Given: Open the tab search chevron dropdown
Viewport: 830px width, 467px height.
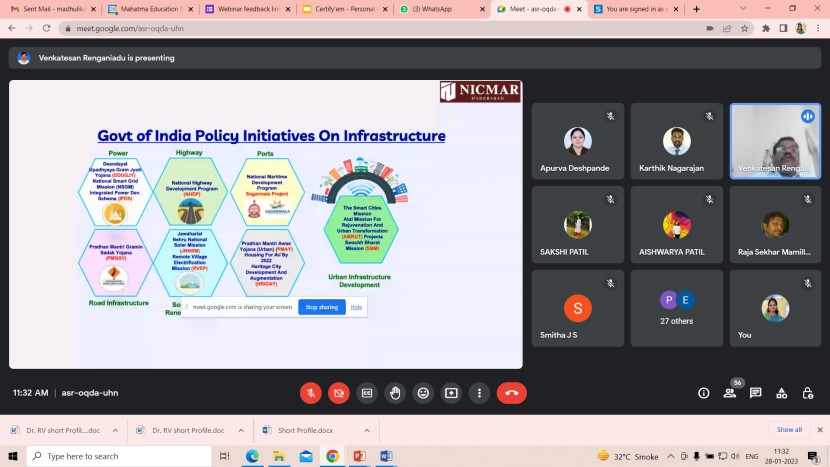Looking at the screenshot, I should pyautogui.click(x=743, y=8).
